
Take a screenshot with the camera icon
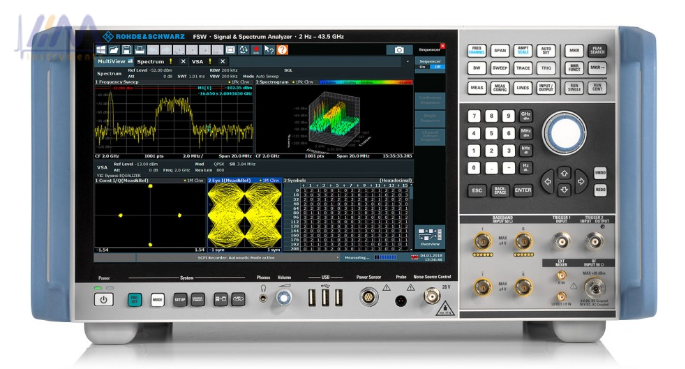click(x=399, y=50)
